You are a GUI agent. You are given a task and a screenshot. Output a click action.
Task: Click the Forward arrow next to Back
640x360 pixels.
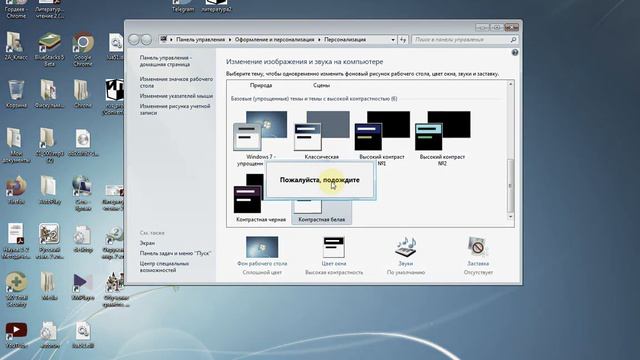coord(146,40)
